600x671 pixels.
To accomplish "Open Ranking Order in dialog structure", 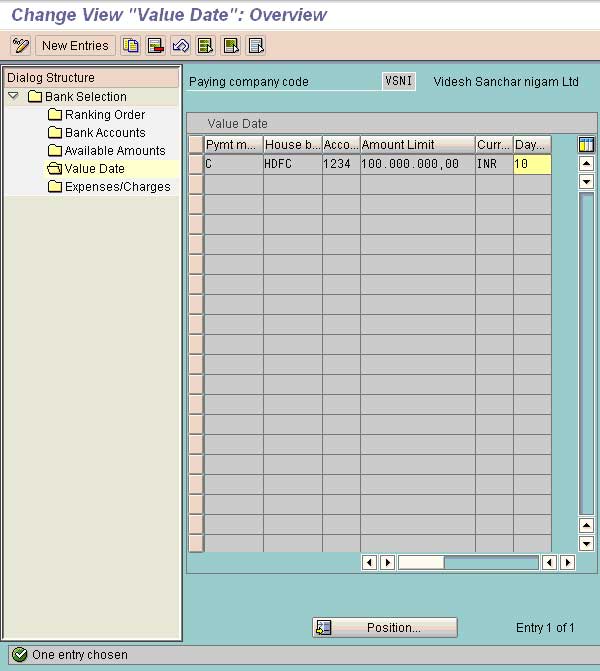I will pyautogui.click(x=105, y=115).
